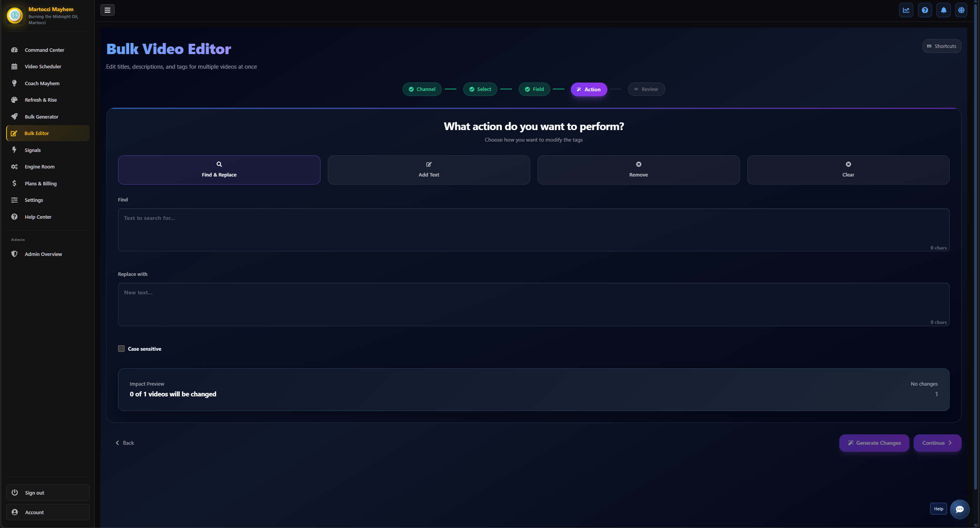Open the Signals panel in the sidebar
The width and height of the screenshot is (980, 528).
click(32, 150)
